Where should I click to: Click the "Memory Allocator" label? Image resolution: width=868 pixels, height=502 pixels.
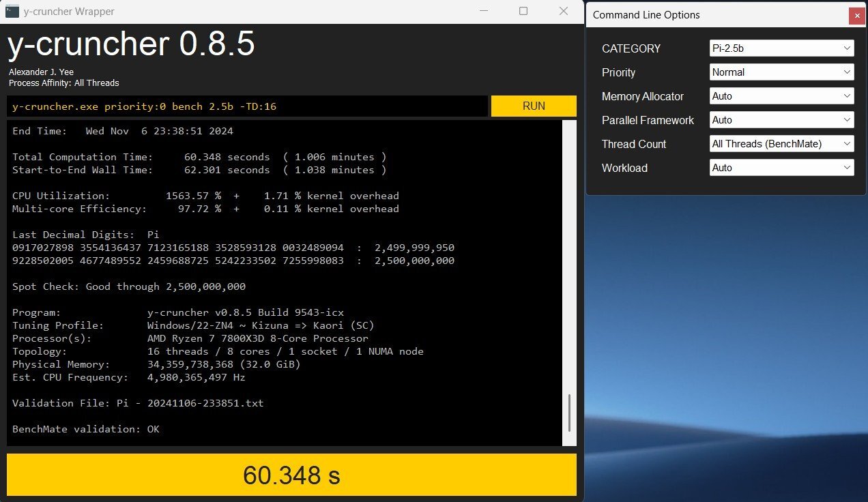click(x=643, y=96)
